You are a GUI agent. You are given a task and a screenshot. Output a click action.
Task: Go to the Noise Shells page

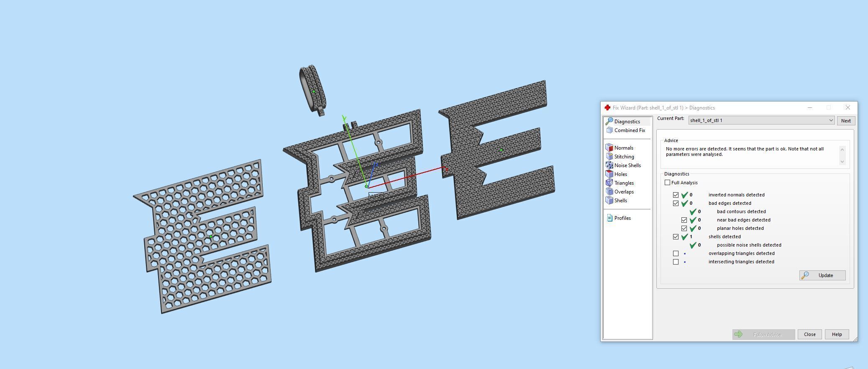[627, 165]
